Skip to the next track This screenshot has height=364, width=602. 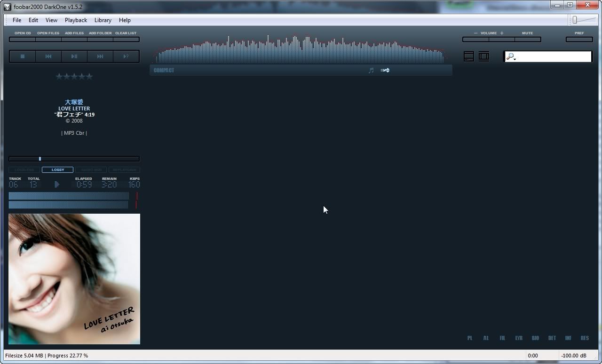pos(100,56)
